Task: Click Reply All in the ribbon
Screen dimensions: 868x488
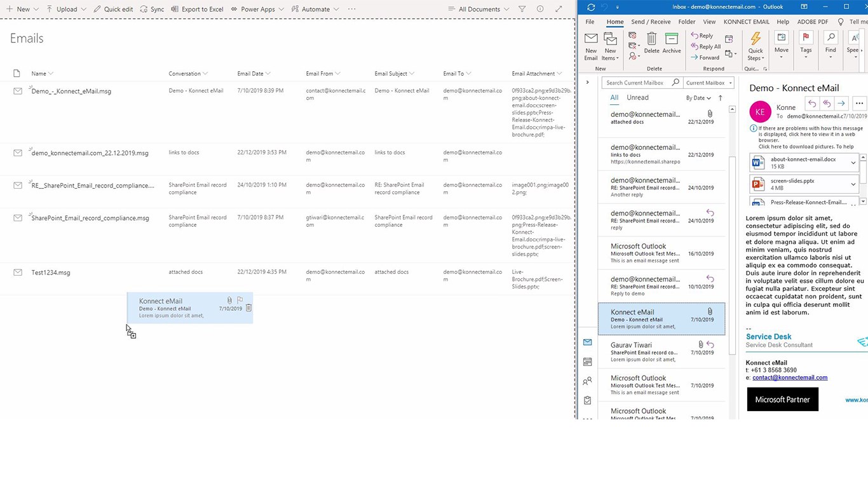Action: (705, 46)
